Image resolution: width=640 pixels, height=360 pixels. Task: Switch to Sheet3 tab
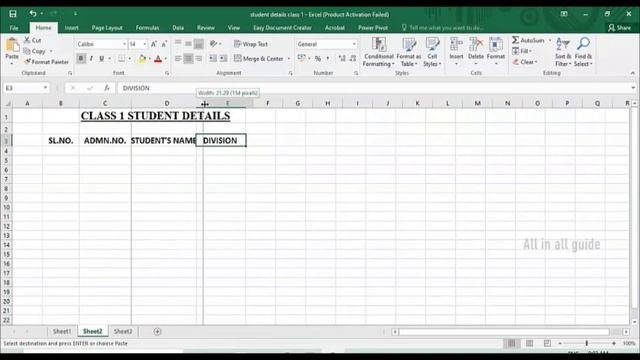tap(123, 331)
